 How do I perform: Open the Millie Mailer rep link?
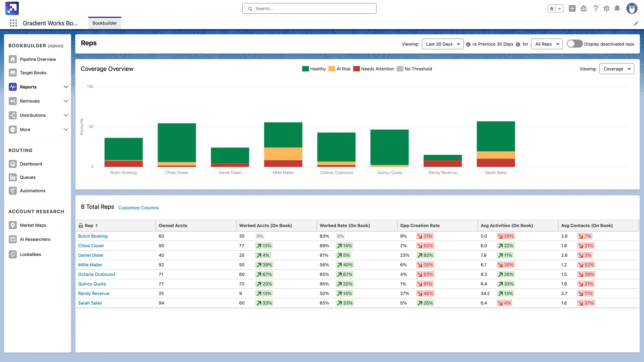click(x=90, y=265)
